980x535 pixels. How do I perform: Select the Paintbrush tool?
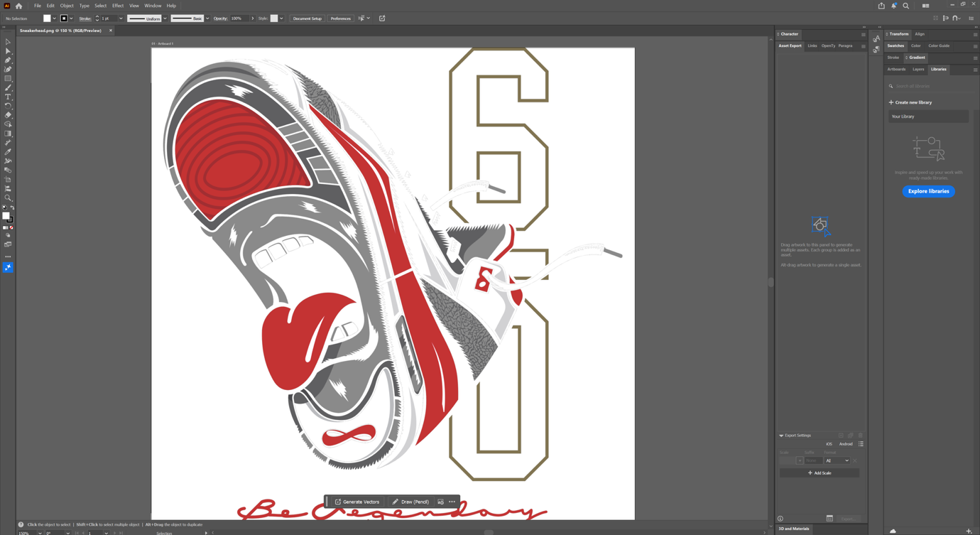click(x=8, y=87)
